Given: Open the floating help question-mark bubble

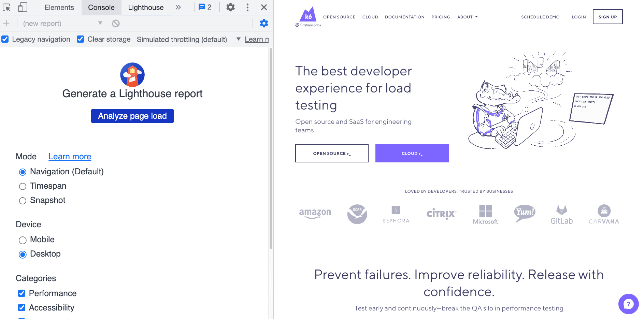Looking at the screenshot, I should [x=628, y=304].
